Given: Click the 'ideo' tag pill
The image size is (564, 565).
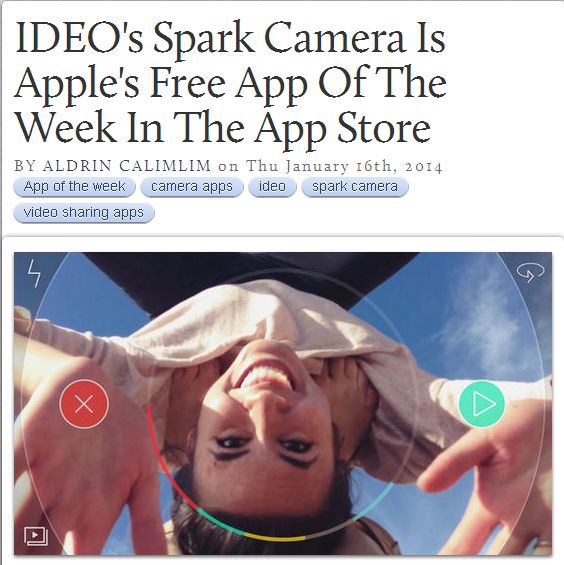Looking at the screenshot, I should point(272,187).
